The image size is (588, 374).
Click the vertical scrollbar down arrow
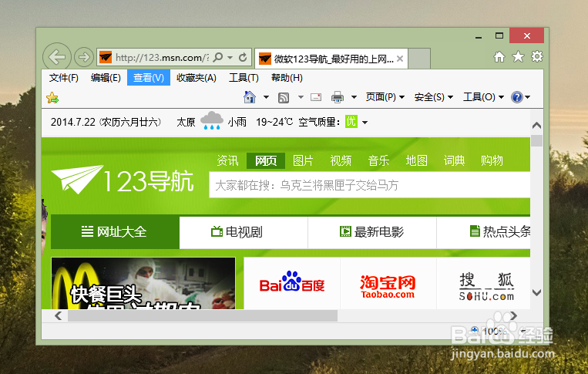536,292
